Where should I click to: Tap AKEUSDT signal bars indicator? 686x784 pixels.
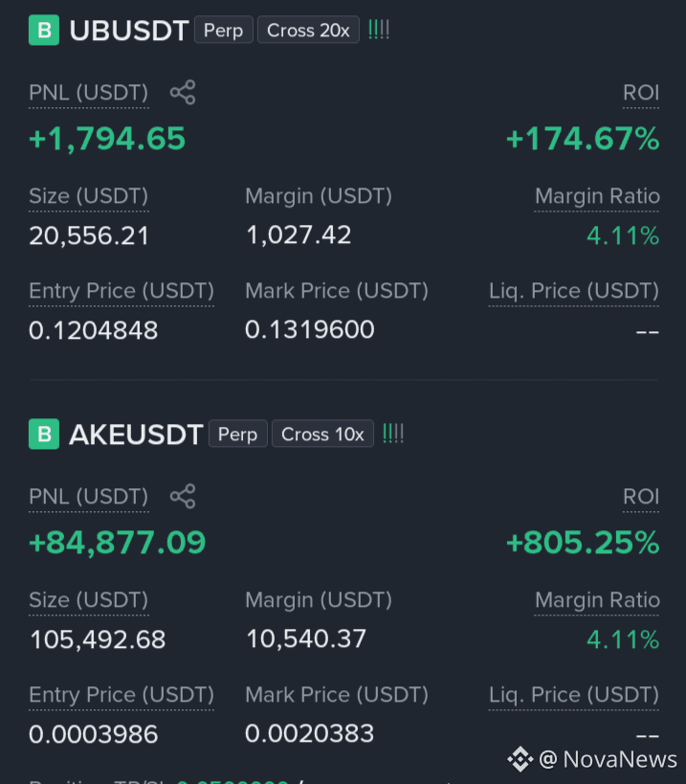pyautogui.click(x=393, y=434)
